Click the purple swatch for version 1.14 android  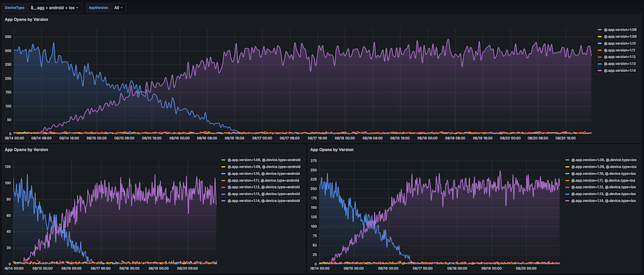tap(223, 202)
